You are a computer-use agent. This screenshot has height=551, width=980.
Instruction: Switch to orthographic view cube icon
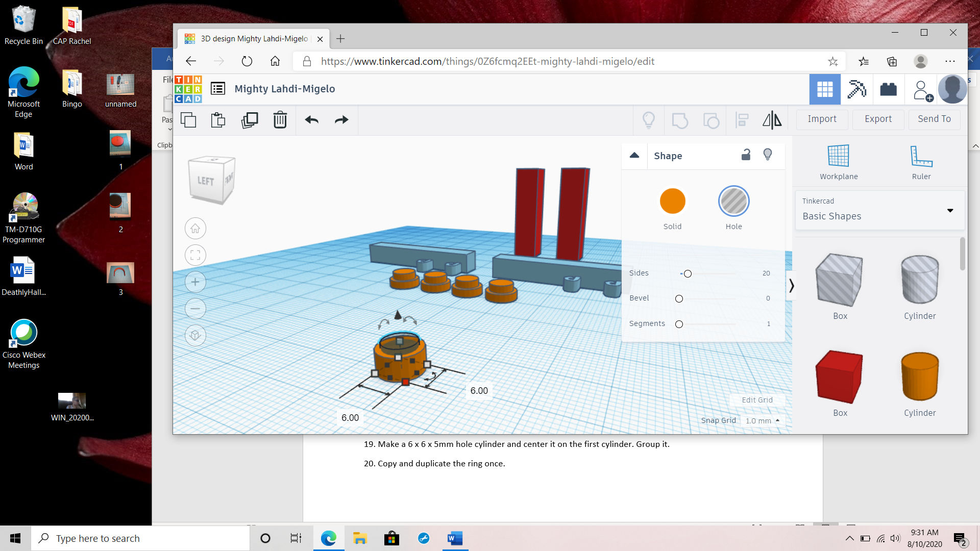195,335
